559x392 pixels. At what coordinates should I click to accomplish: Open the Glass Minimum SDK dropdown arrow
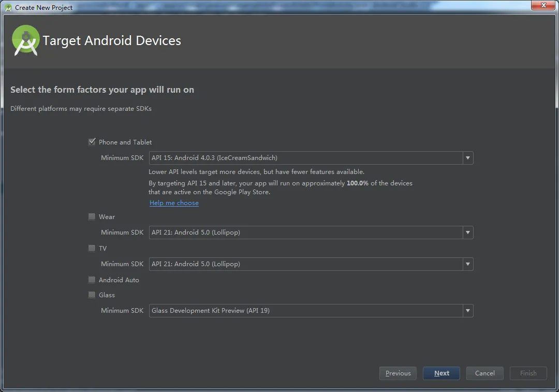pos(468,311)
